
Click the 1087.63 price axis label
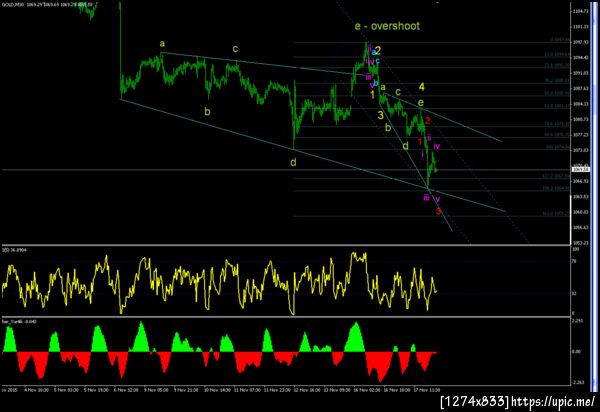pyautogui.click(x=580, y=88)
